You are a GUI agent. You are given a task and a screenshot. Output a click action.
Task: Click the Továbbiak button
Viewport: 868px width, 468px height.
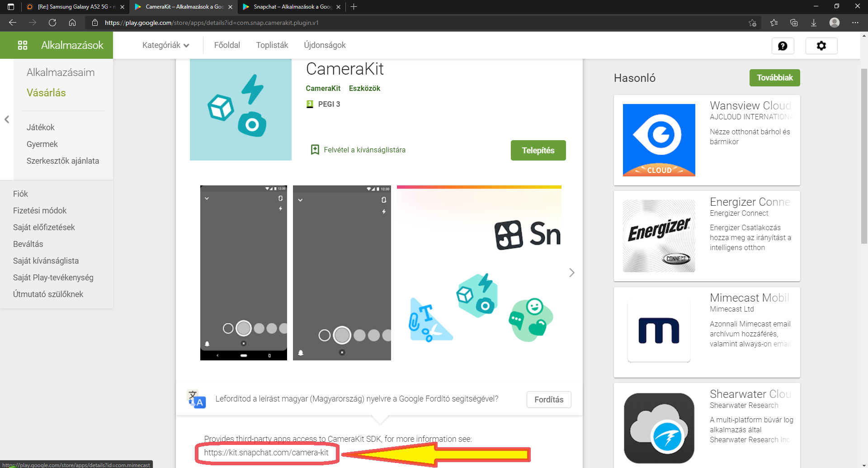point(774,78)
